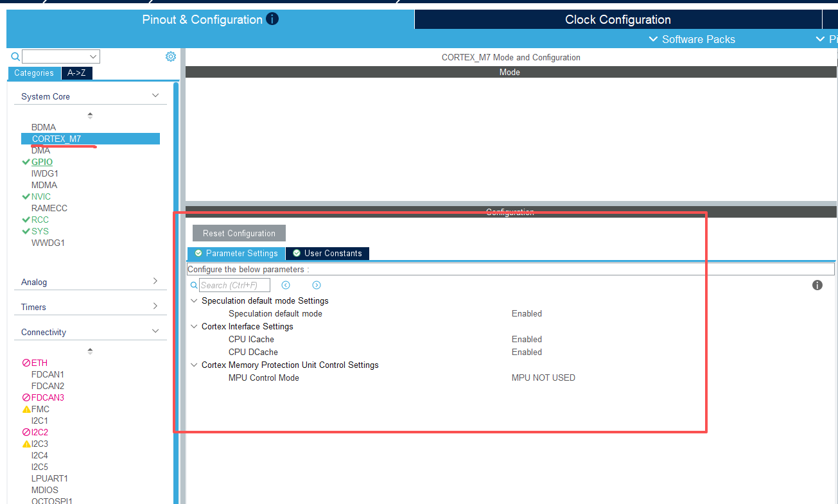Select I2C2 peripheral
The height and width of the screenshot is (504, 838).
tap(40, 432)
